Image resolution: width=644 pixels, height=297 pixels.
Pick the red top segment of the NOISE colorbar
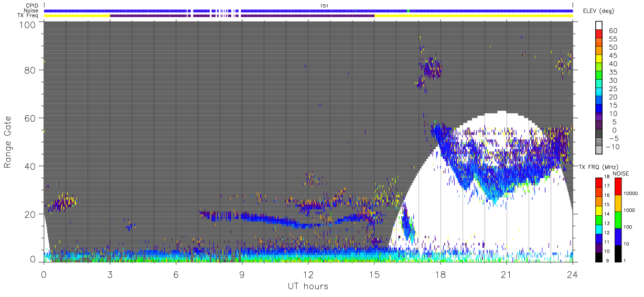click(618, 186)
